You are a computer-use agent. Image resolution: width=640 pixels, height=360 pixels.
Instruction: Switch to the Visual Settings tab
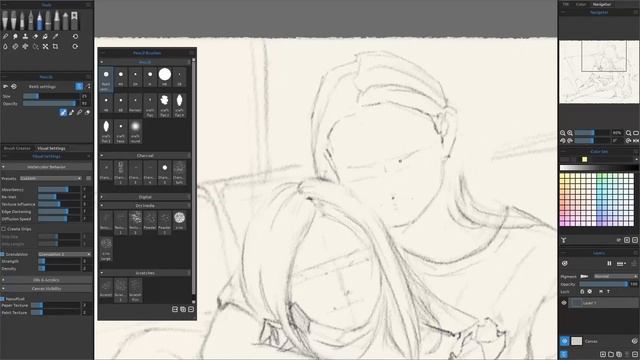pyautogui.click(x=51, y=148)
